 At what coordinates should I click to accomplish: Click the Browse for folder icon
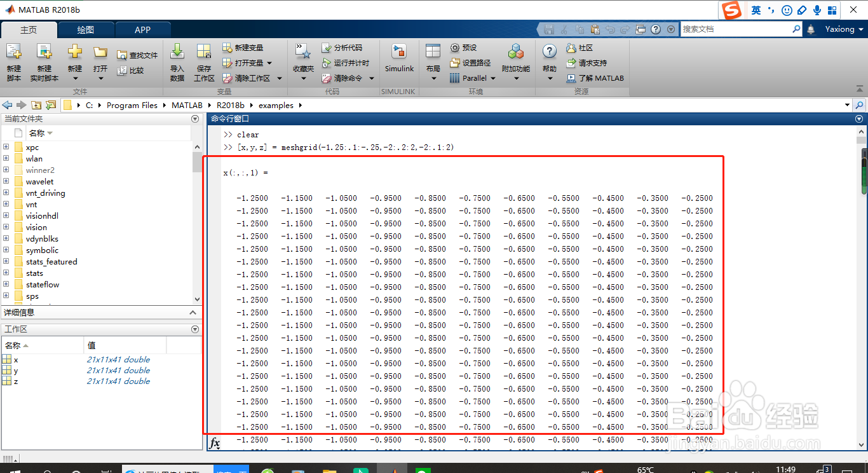[x=51, y=105]
